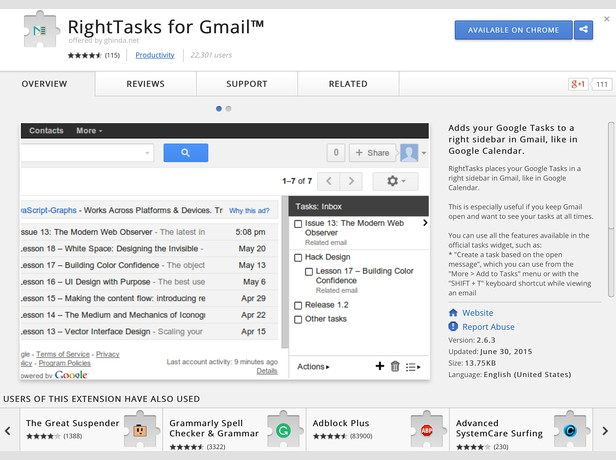The height and width of the screenshot is (460, 616).
Task: Select the first screenshot carousel dot
Action: click(x=219, y=108)
